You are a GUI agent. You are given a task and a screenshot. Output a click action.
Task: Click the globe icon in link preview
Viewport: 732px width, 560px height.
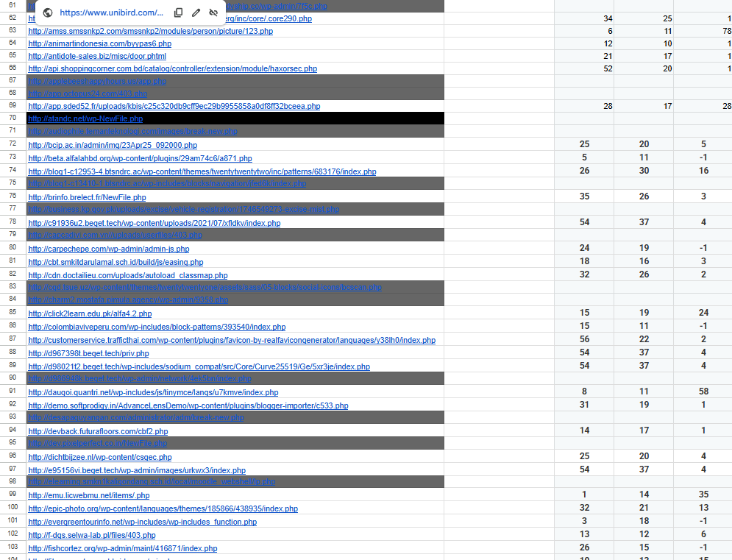coord(48,13)
